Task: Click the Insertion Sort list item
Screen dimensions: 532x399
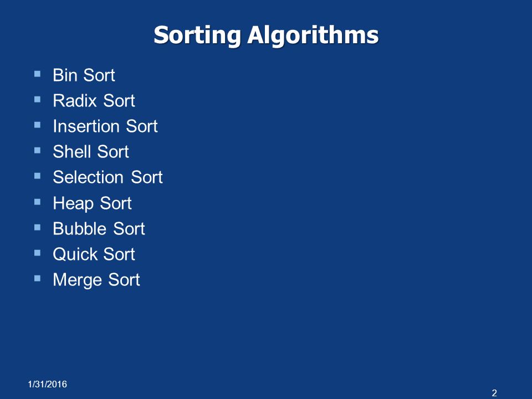Action: [105, 126]
